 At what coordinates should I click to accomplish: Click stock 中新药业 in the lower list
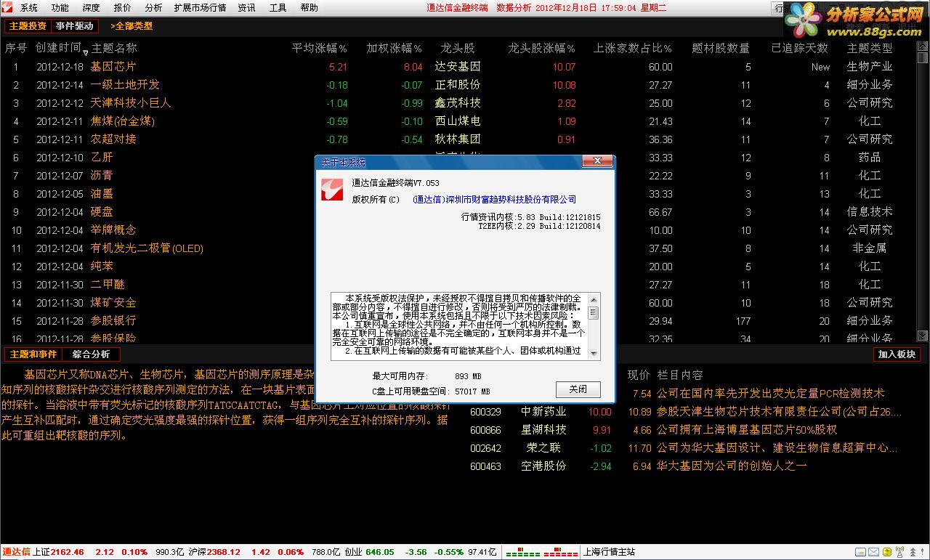pos(543,412)
